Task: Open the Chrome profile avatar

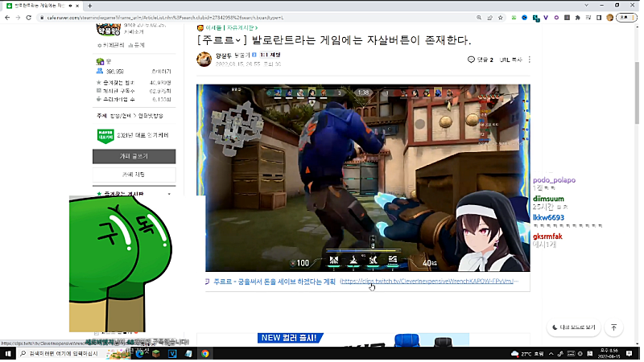Action: (x=610, y=18)
